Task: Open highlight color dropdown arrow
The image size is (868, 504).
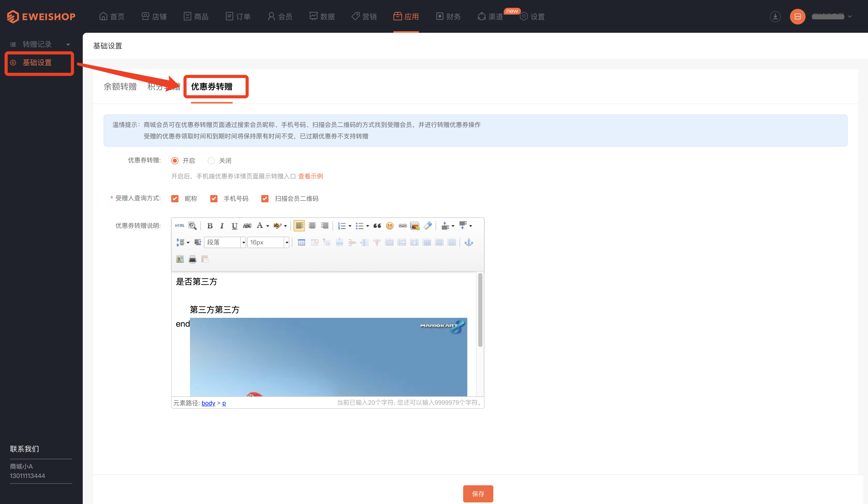Action: [285, 226]
